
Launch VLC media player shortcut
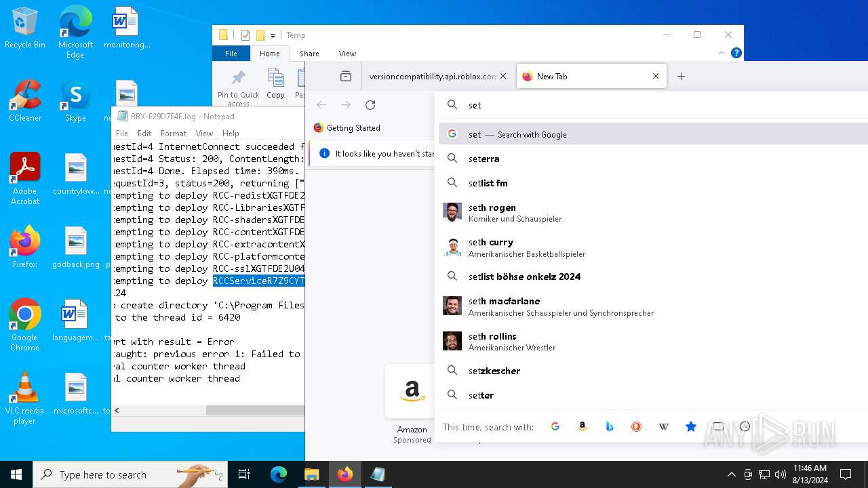point(25,399)
